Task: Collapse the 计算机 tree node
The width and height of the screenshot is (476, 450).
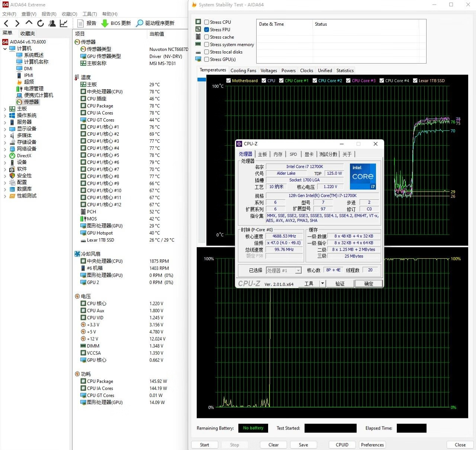Action: (5, 49)
